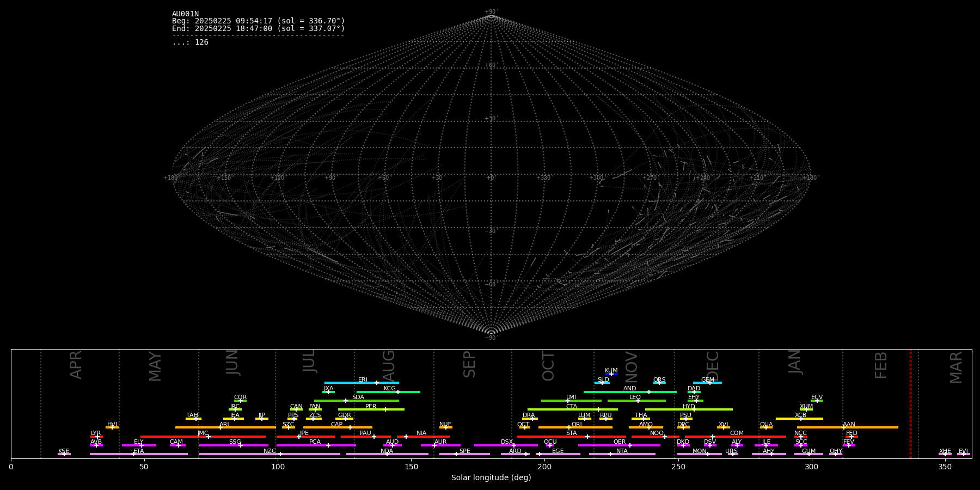Click the COR shower label

click(240, 397)
